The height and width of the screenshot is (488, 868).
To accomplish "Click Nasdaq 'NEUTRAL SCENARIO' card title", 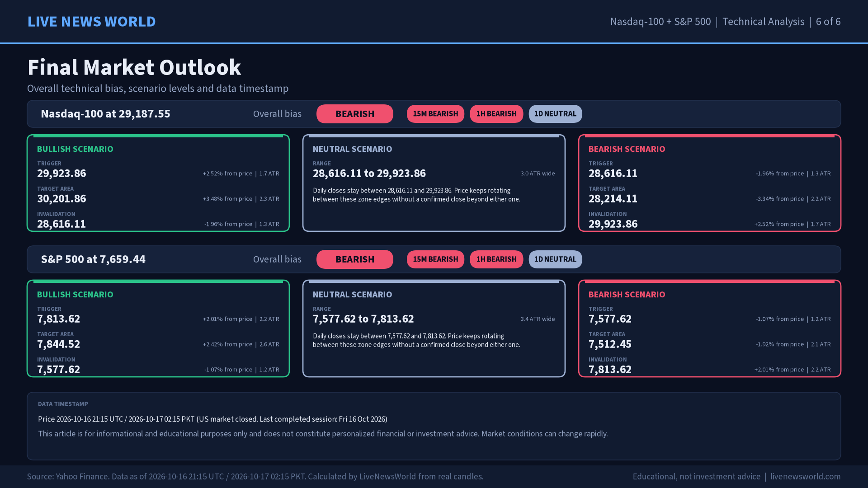I will [352, 149].
